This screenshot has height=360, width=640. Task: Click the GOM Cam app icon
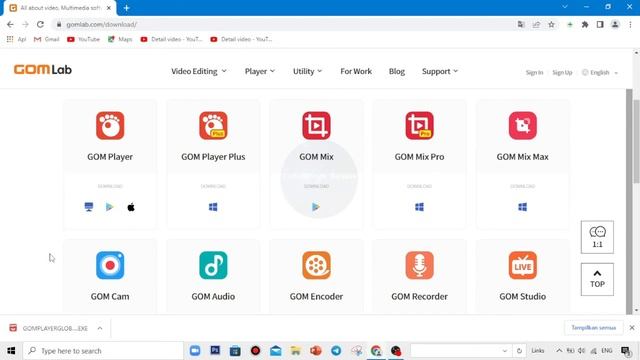[x=110, y=265]
